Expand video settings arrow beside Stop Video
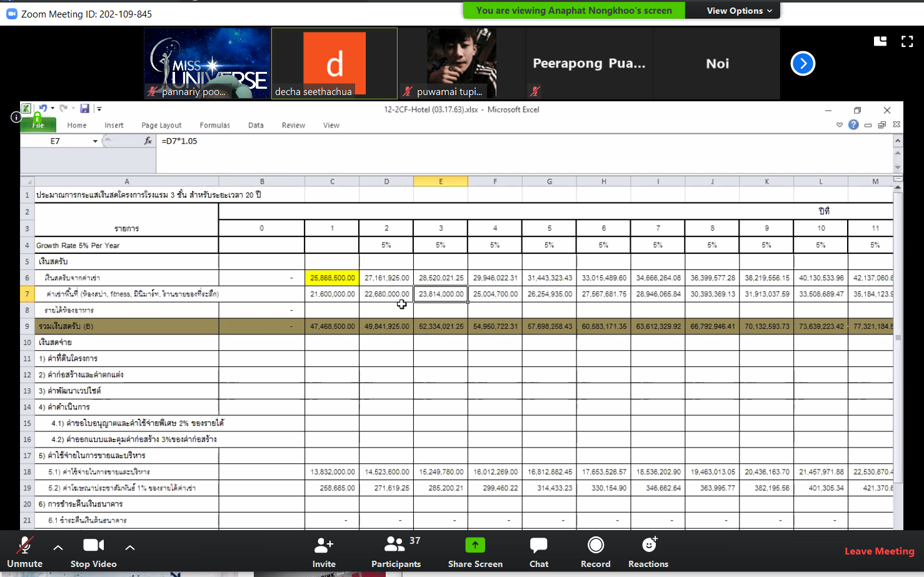This screenshot has width=924, height=577. point(130,548)
